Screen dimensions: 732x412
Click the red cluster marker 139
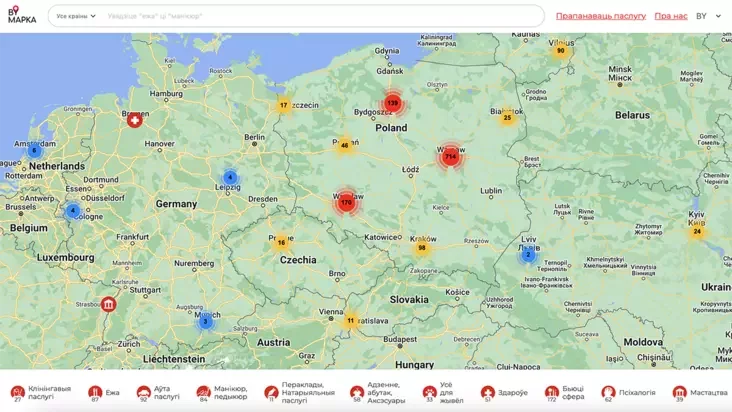tap(393, 103)
